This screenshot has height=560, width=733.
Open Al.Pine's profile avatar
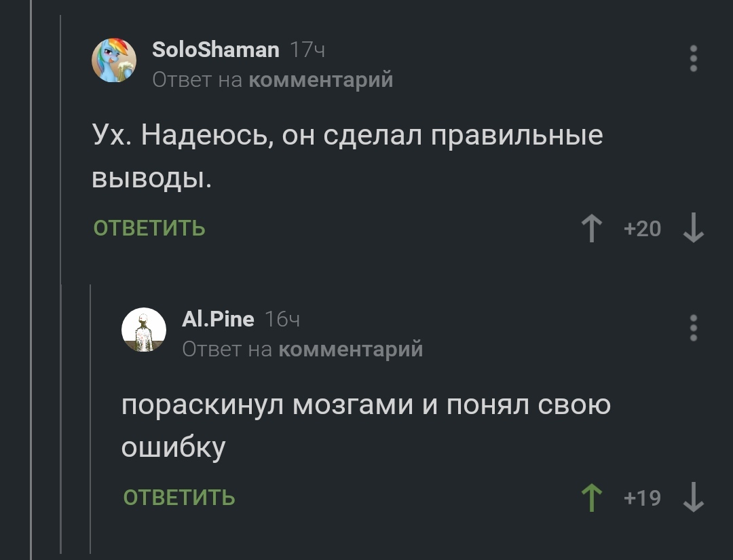(x=144, y=329)
